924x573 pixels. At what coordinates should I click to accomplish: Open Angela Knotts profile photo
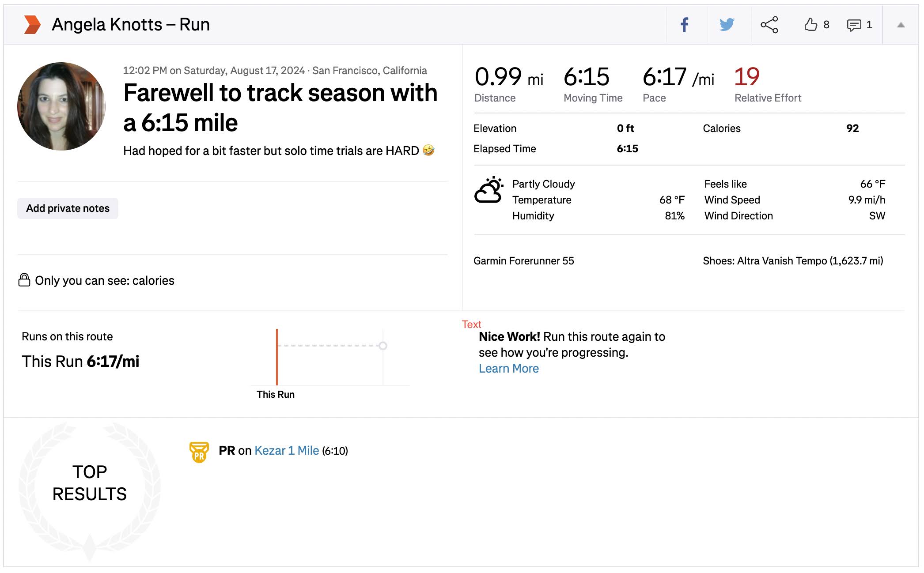(x=61, y=106)
